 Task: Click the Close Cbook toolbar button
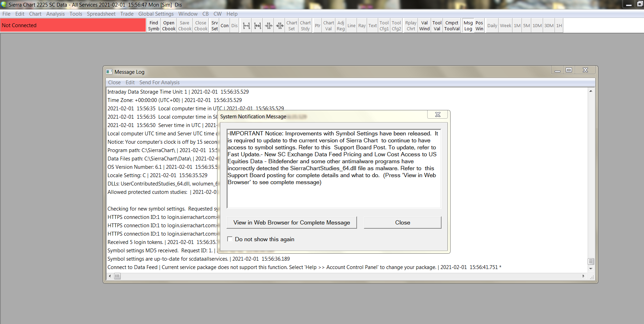tap(201, 26)
